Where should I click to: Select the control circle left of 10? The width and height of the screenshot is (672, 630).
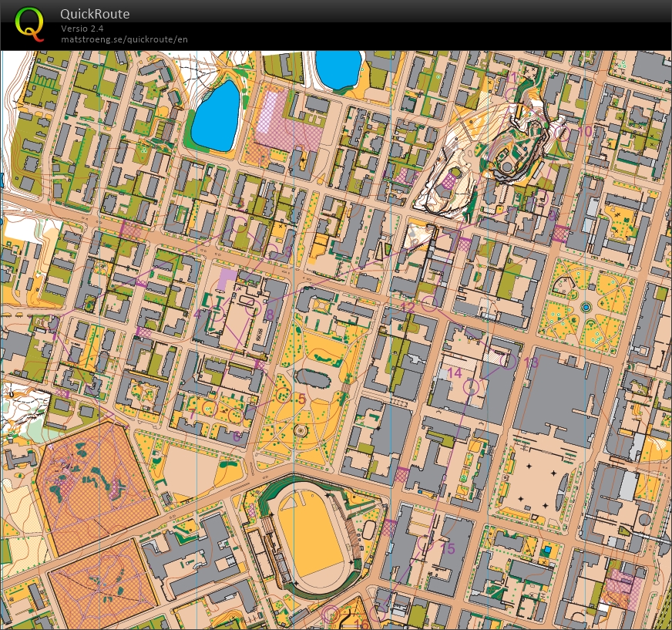pos(563,133)
